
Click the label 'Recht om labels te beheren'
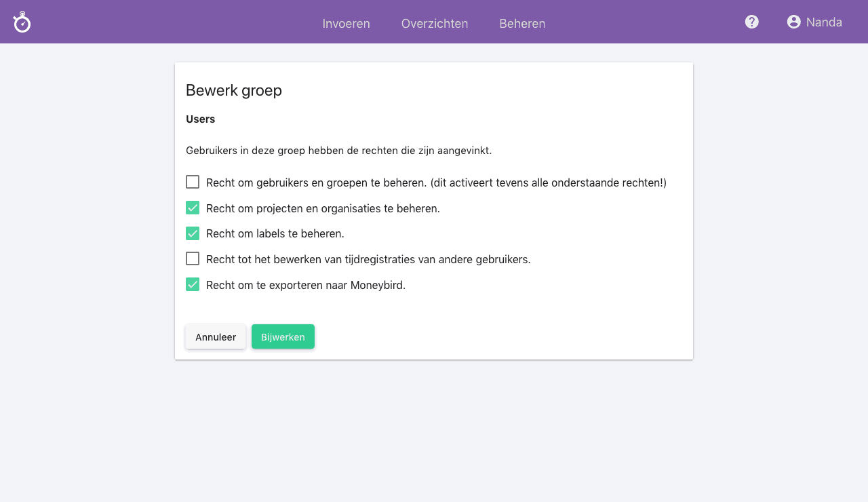tap(275, 233)
